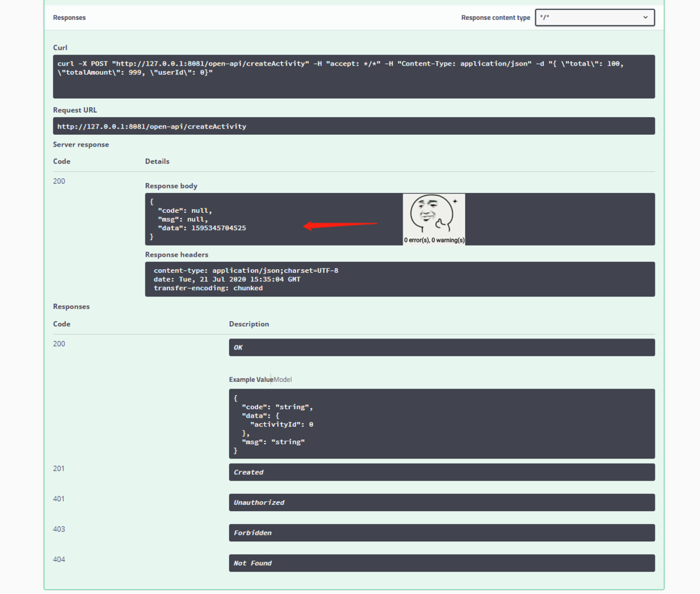The image size is (700, 594).
Task: Click the dropdown chevron arrow icon
Action: click(x=645, y=17)
